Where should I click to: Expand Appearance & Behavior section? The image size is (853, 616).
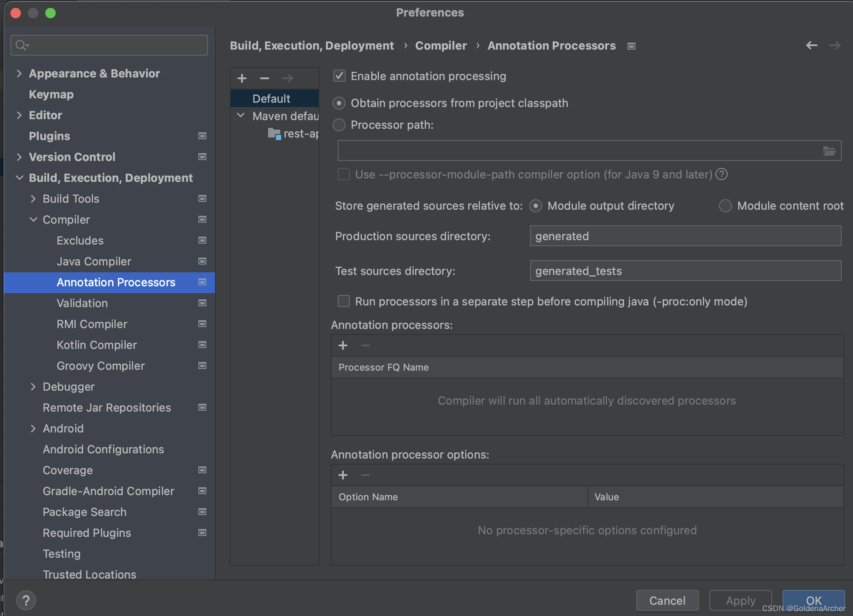pyautogui.click(x=19, y=73)
